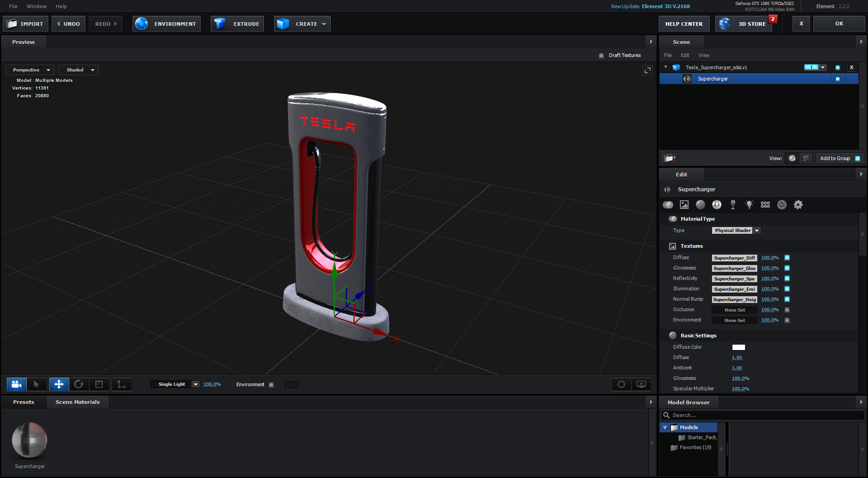Switch to the Presets tab
Screen dimensions: 868x478
click(24, 402)
